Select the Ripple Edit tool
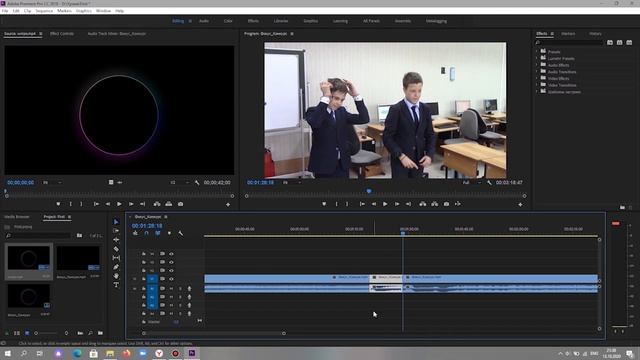Image resolution: width=640 pixels, height=360 pixels. click(116, 240)
